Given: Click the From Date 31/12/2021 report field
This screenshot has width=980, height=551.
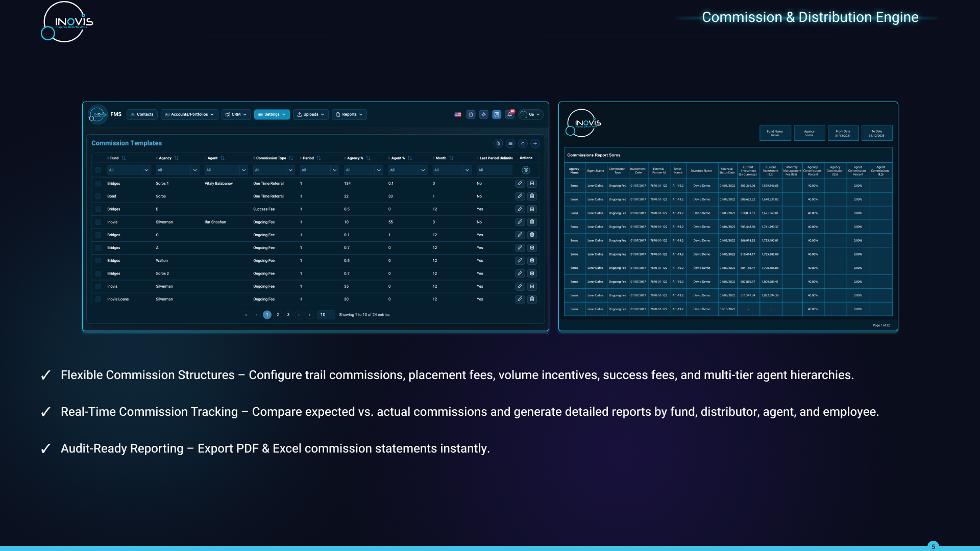Looking at the screenshot, I should pos(843,133).
